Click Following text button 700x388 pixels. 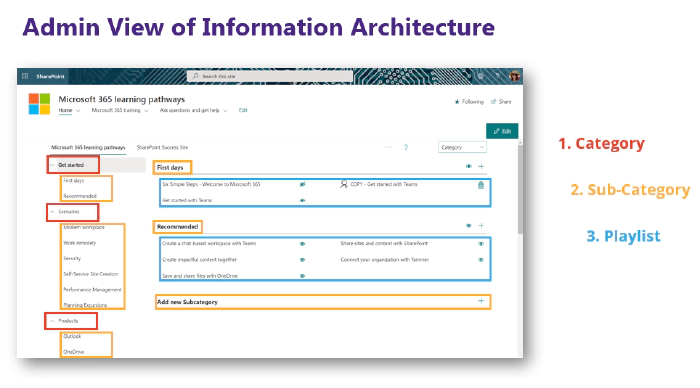(x=472, y=102)
